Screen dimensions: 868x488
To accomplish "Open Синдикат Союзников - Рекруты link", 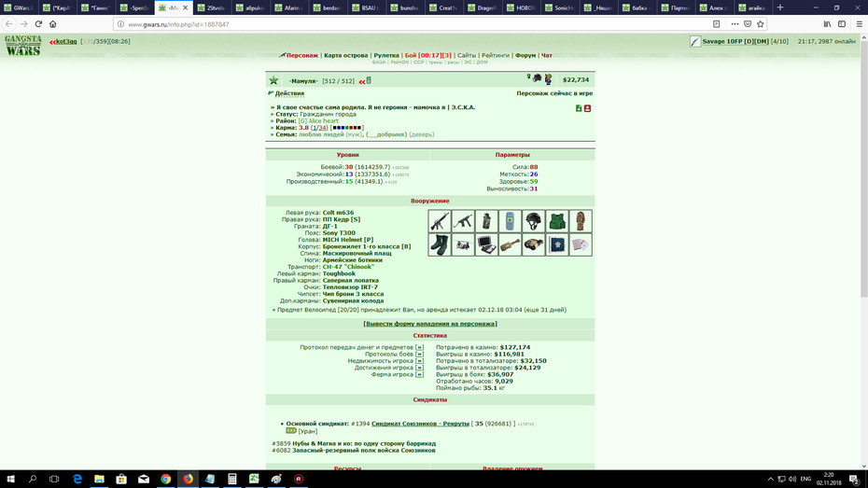I will pyautogui.click(x=420, y=424).
